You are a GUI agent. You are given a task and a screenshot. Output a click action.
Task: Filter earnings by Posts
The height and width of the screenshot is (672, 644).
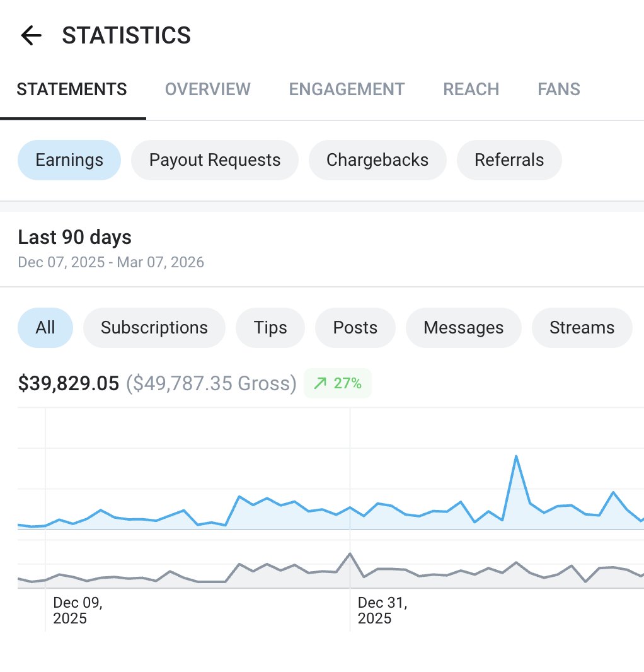pos(355,327)
